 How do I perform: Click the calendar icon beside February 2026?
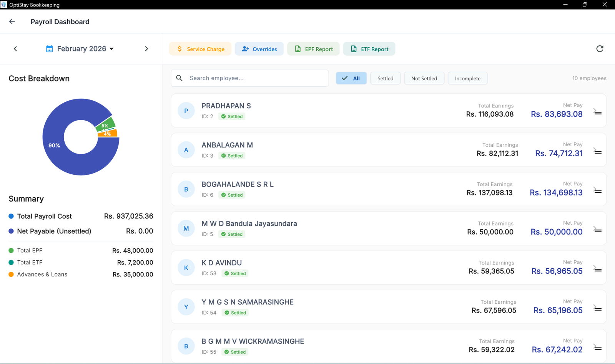click(x=50, y=49)
